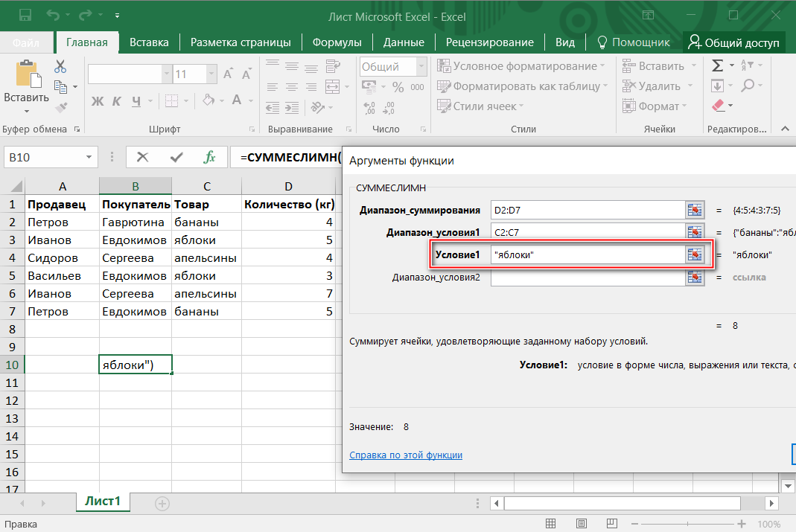
Task: Select the Лист1 sheet tab
Action: pyautogui.click(x=103, y=501)
